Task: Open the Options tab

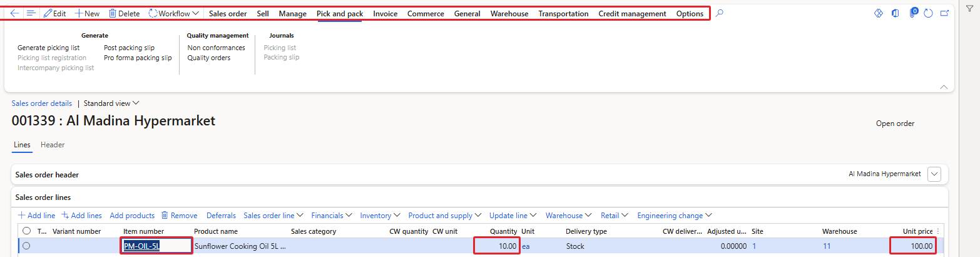Action: [690, 14]
